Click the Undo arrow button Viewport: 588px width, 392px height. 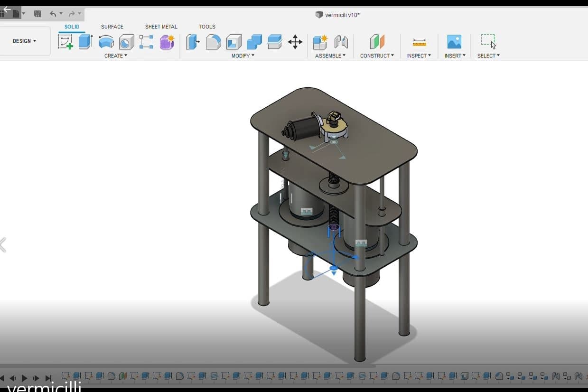point(53,14)
